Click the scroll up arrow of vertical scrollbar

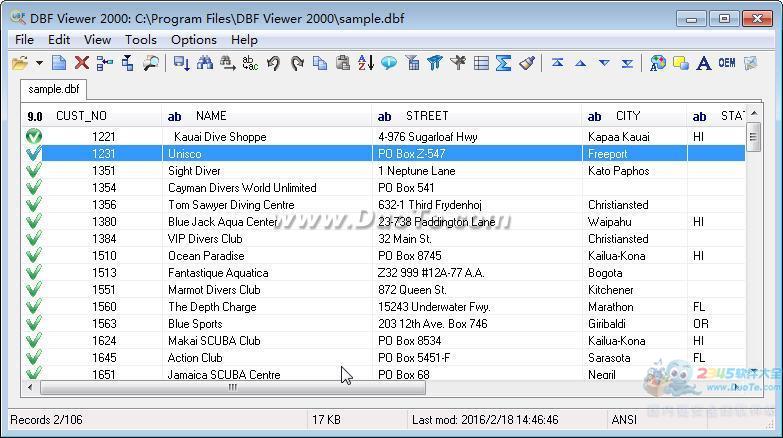click(754, 113)
